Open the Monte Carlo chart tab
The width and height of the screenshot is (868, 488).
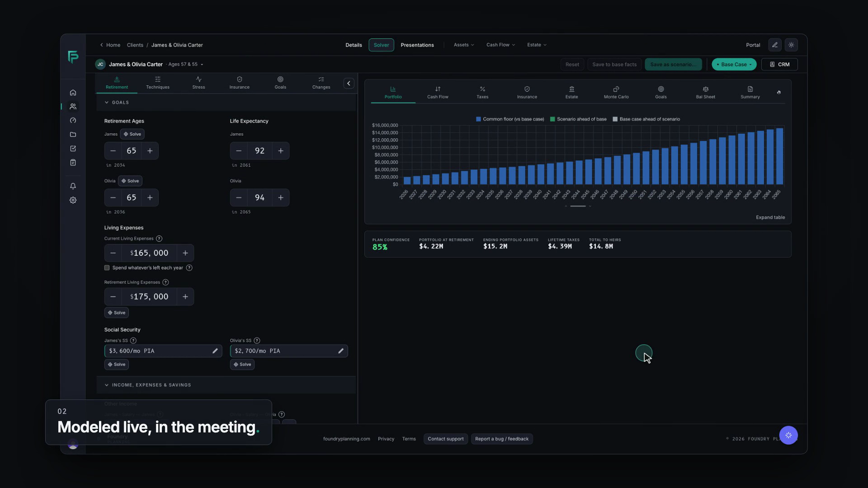pos(616,92)
